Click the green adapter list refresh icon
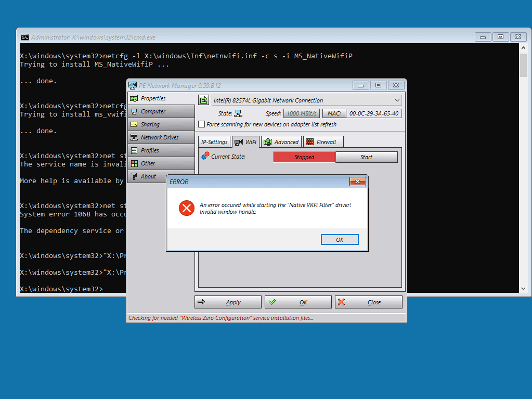532x399 pixels. [203, 99]
